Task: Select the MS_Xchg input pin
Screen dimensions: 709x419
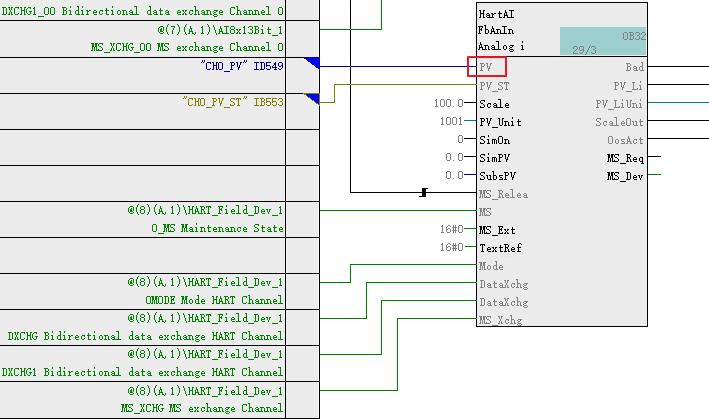Action: (x=498, y=320)
